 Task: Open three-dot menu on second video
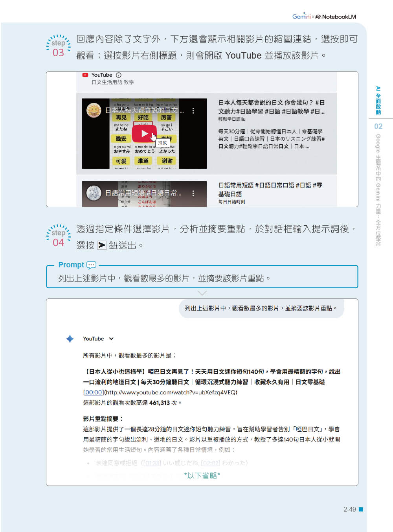click(x=193, y=193)
